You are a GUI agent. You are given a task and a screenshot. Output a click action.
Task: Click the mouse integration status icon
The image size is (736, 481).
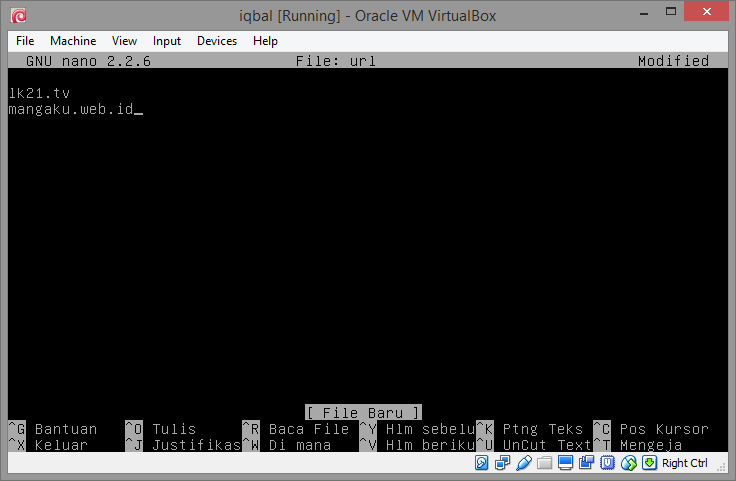tap(629, 463)
